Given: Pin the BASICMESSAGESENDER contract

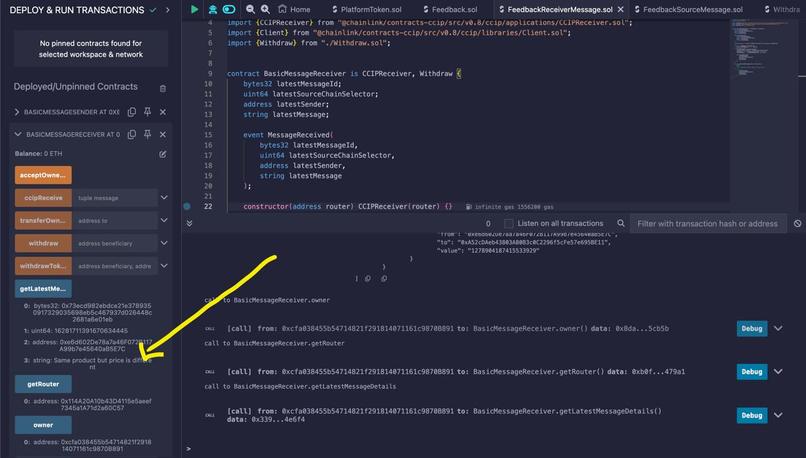Looking at the screenshot, I should [148, 112].
